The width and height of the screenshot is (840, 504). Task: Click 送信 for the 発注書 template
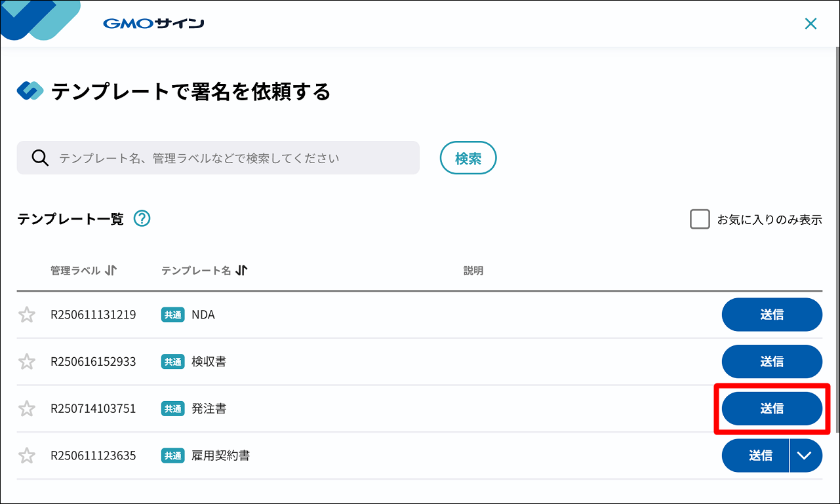tap(772, 409)
